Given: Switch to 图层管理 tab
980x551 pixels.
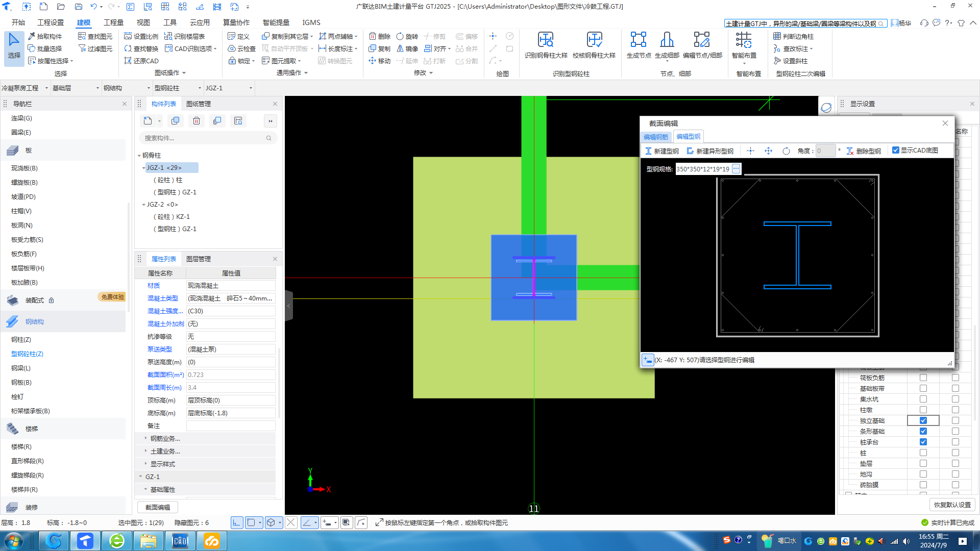Looking at the screenshot, I should click(198, 259).
